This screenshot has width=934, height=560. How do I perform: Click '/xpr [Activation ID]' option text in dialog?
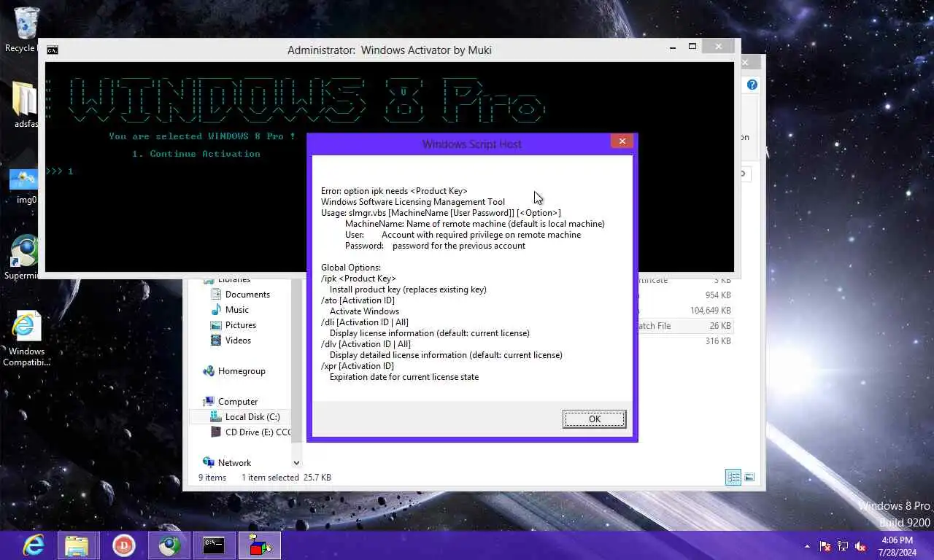pos(358,366)
